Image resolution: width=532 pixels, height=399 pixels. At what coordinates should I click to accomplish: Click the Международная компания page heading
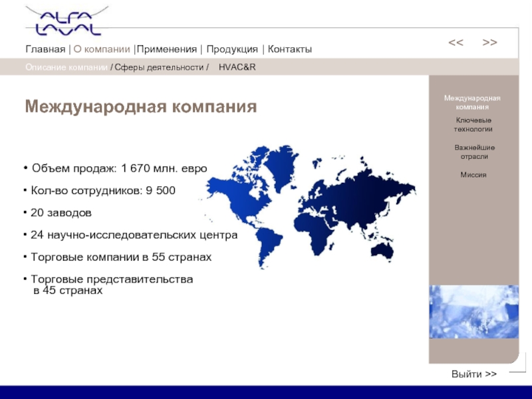coord(141,107)
